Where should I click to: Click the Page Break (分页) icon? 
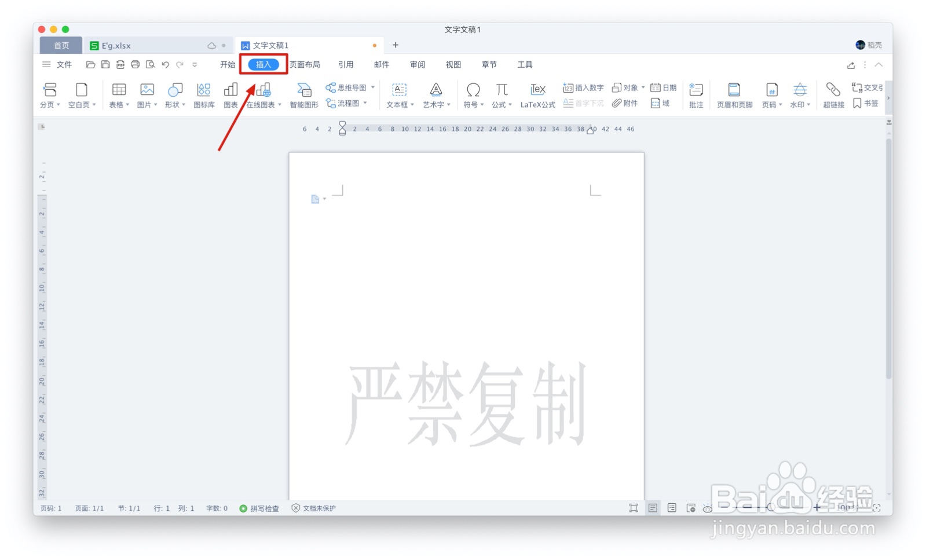[50, 90]
